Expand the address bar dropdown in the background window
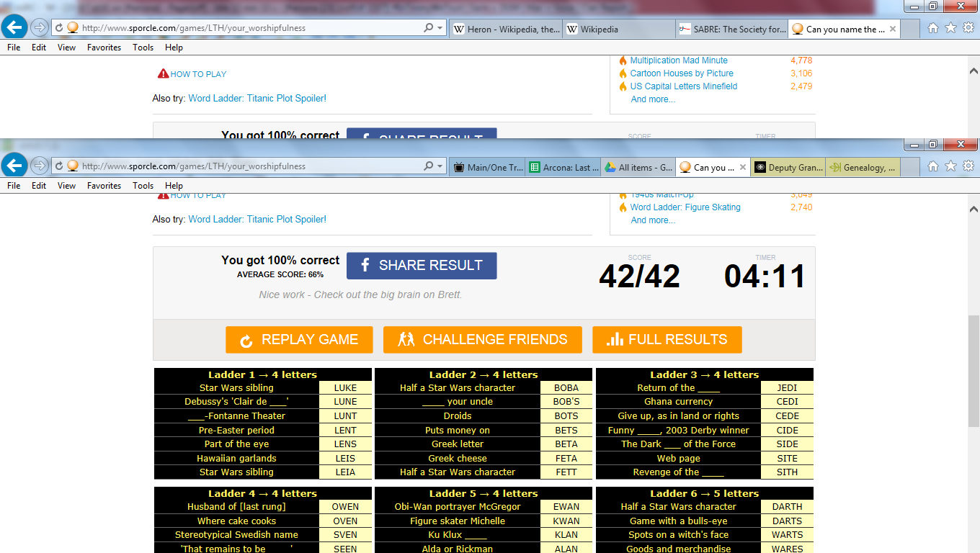This screenshot has width=980, height=553. (x=440, y=28)
